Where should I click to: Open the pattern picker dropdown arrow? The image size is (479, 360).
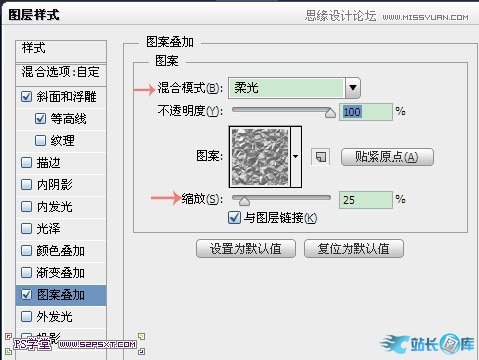tap(296, 157)
